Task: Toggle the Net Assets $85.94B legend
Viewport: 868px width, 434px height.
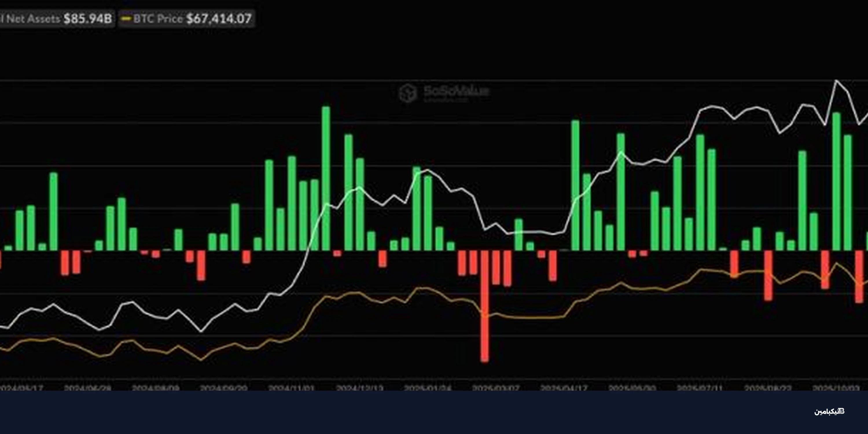Action: pyautogui.click(x=57, y=19)
